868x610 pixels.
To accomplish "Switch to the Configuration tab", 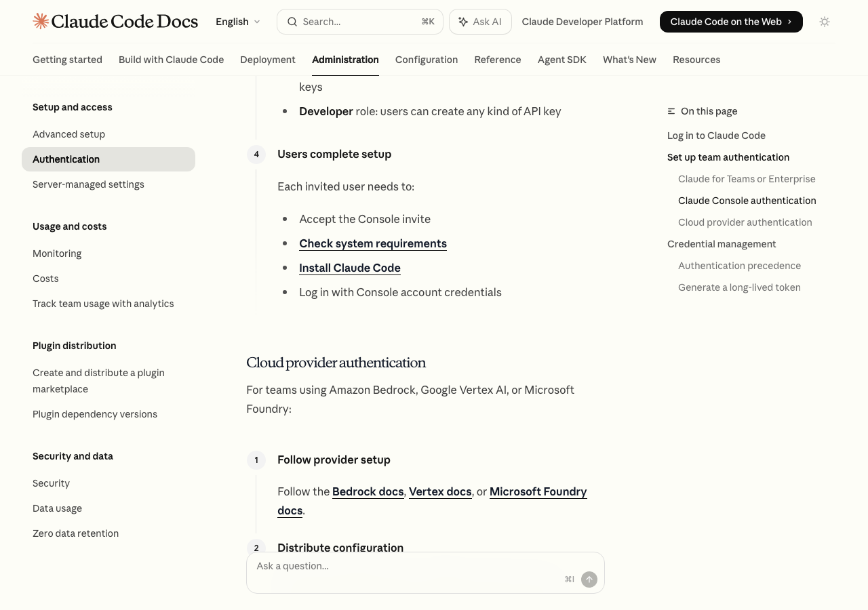I will (x=426, y=60).
